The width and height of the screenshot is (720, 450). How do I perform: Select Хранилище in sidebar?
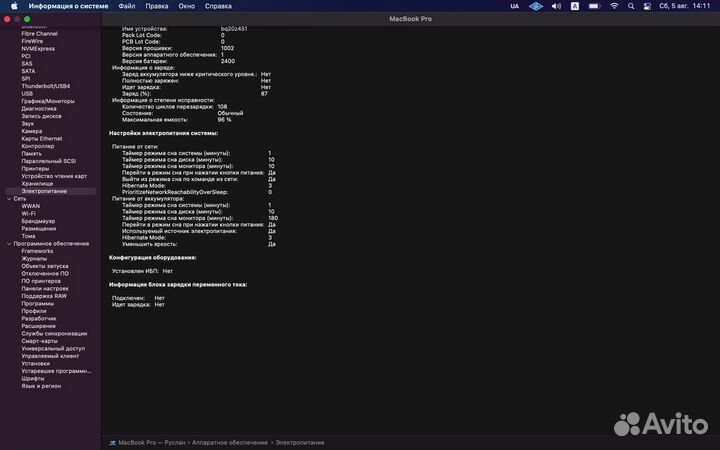point(37,184)
